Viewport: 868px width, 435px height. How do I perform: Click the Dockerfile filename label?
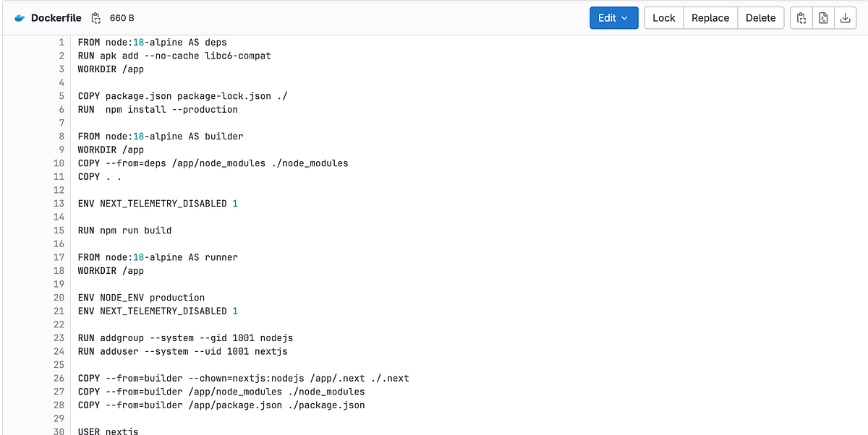point(57,17)
